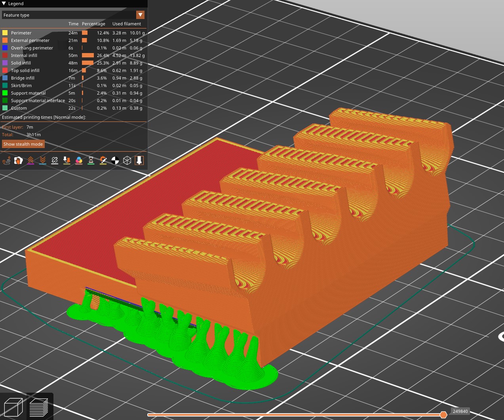Screen dimensions: 504x420
Task: Toggle shells display in preview
Action: [x=115, y=160]
